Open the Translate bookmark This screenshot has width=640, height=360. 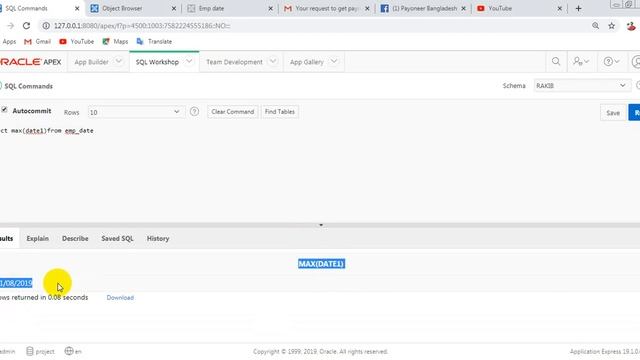point(154,41)
